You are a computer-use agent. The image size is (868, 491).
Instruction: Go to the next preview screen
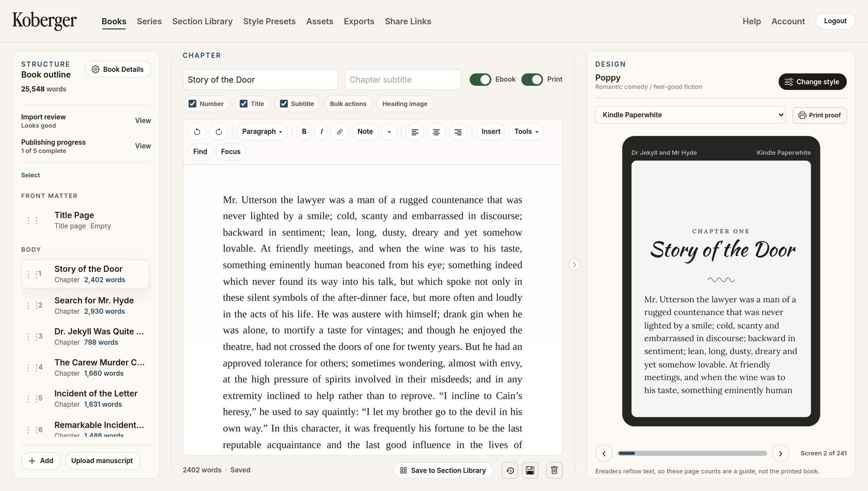click(781, 453)
